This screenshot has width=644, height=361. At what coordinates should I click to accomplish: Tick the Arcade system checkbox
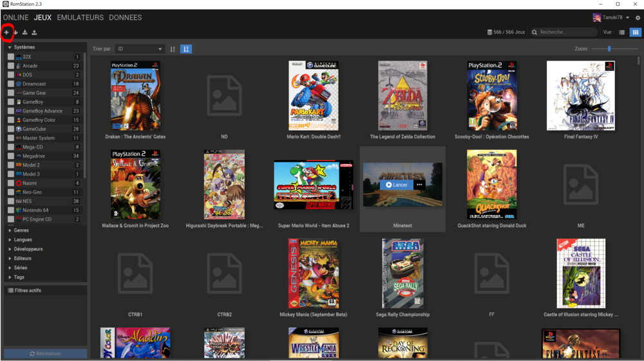[11, 66]
